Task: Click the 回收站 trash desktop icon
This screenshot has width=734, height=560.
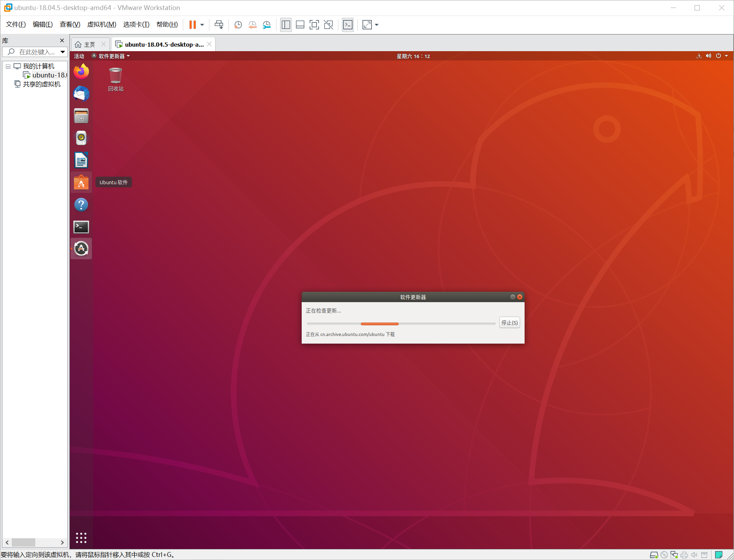Action: (116, 80)
